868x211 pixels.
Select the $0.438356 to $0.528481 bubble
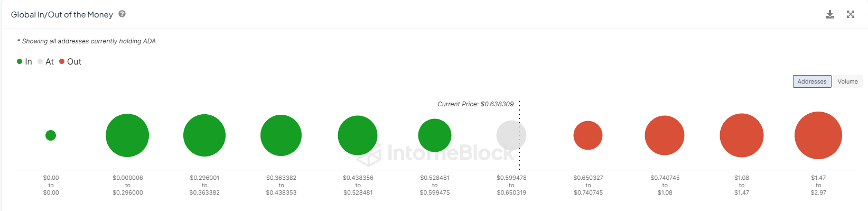358,135
